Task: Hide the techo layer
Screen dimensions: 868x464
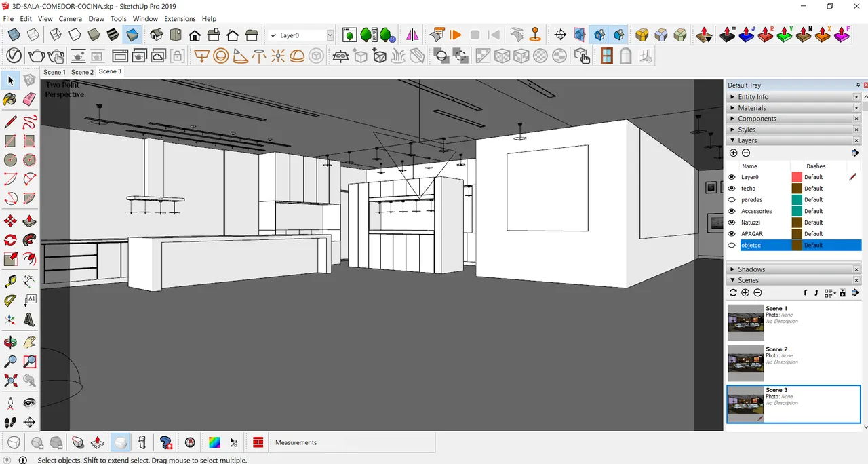Action: [732, 189]
